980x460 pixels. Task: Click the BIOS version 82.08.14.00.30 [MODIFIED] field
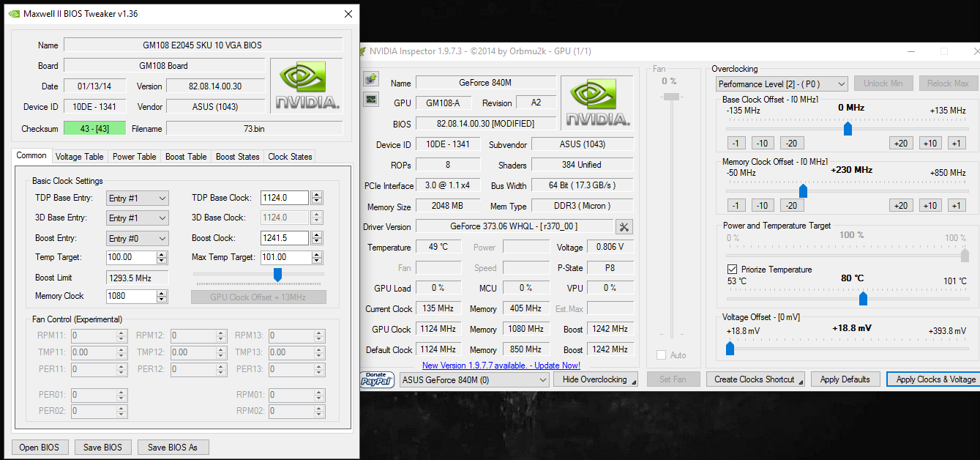[485, 124]
